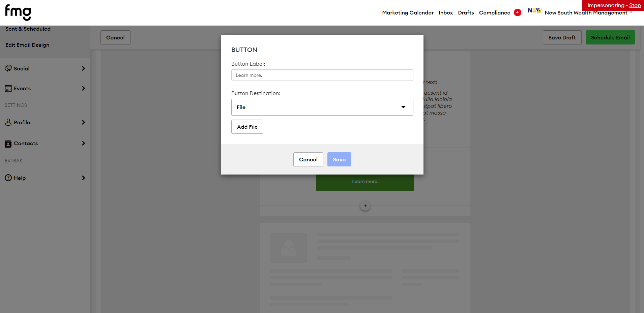
Task: Click the Social speech bubble icon
Action: (8, 68)
